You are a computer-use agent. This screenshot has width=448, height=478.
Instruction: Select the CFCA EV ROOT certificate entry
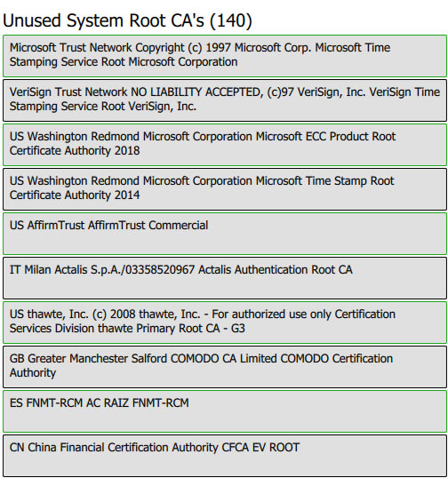point(225,456)
